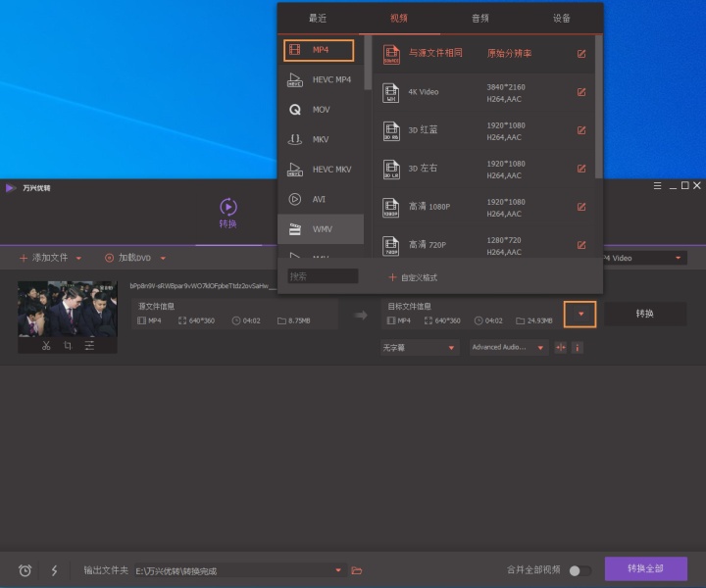Select 3D 左右 preset row
The height and width of the screenshot is (588, 706).
tap(484, 170)
